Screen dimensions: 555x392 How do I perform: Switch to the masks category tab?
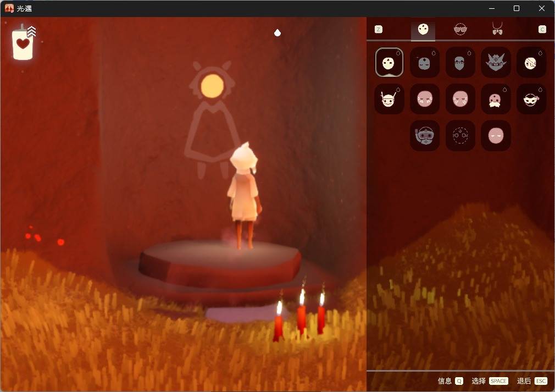click(423, 29)
